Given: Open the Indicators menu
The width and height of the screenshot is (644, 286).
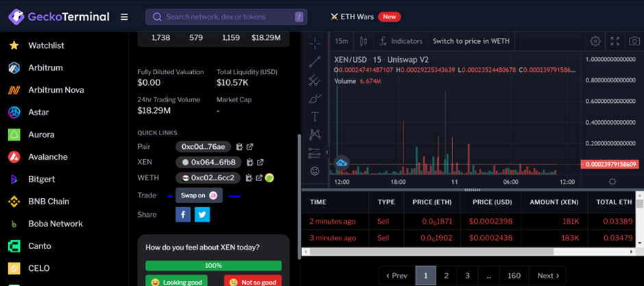Looking at the screenshot, I should [401, 41].
